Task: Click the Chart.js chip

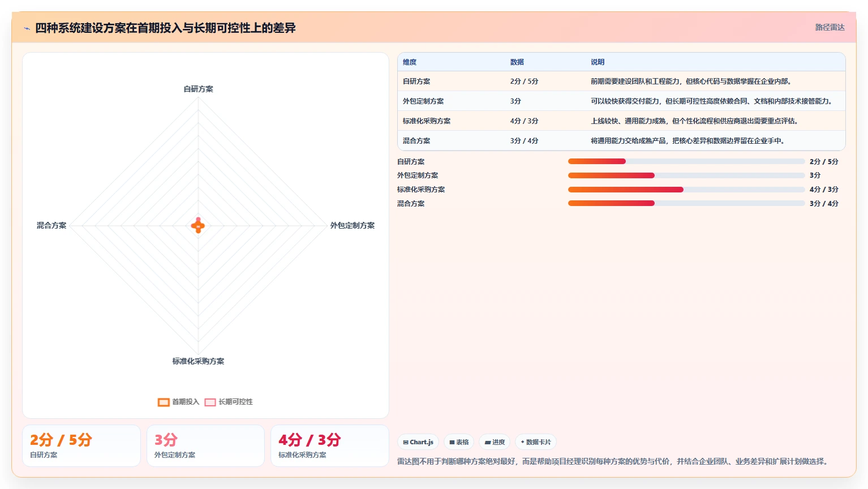Action: (x=418, y=442)
